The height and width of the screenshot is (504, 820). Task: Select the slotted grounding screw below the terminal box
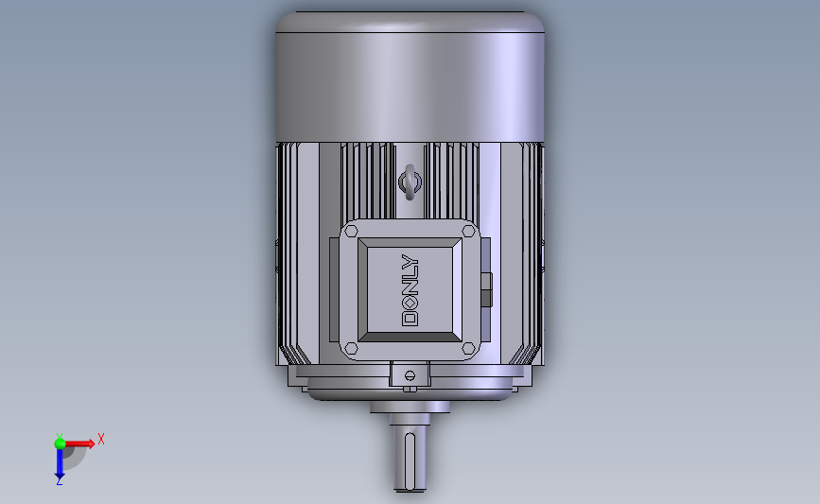tap(410, 374)
